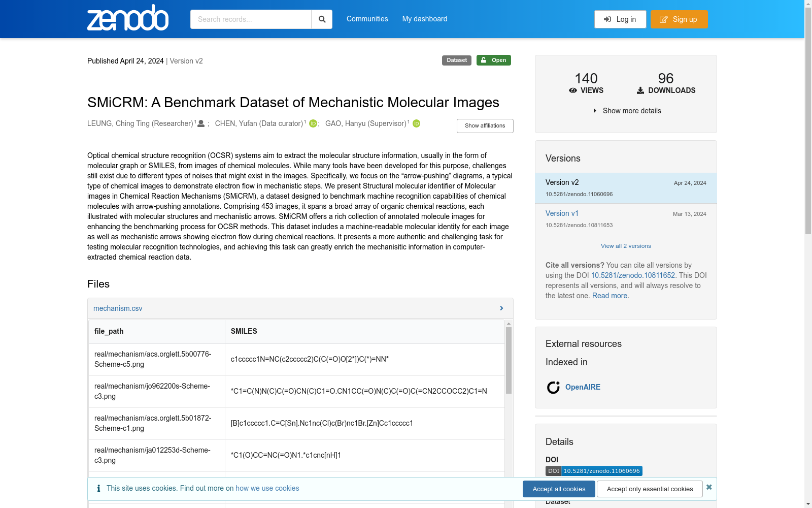Screen dimensions: 812x508
Task: Click the file_path column header
Action: tap(157, 331)
